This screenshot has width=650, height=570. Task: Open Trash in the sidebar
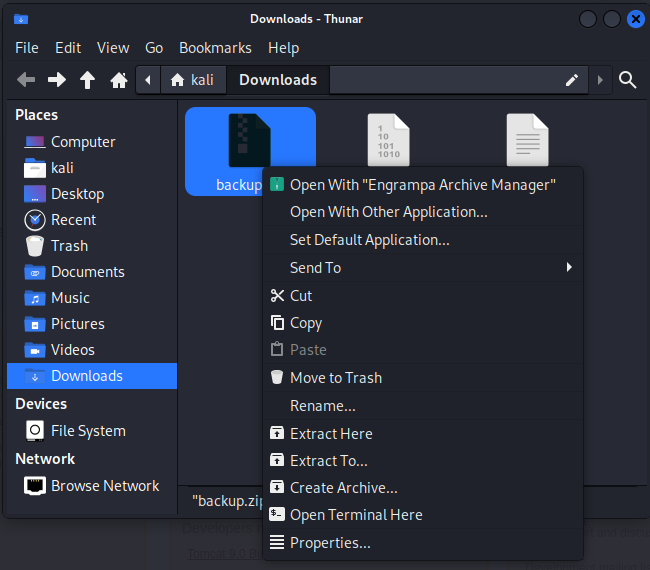[92, 246]
